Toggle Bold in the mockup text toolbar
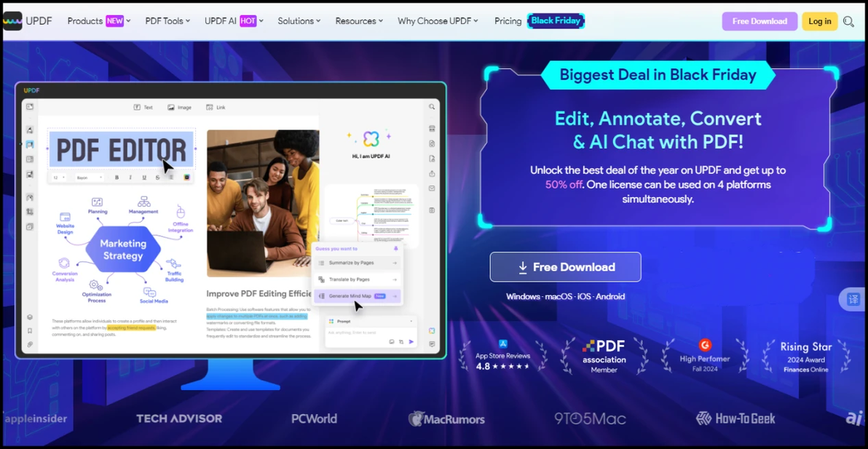The width and height of the screenshot is (868, 449). [117, 178]
